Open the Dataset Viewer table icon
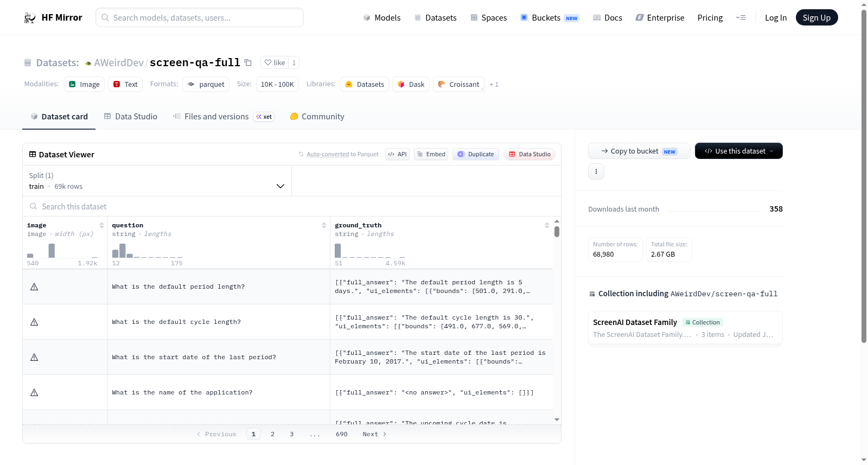This screenshot has height=465, width=868. pyautogui.click(x=33, y=154)
